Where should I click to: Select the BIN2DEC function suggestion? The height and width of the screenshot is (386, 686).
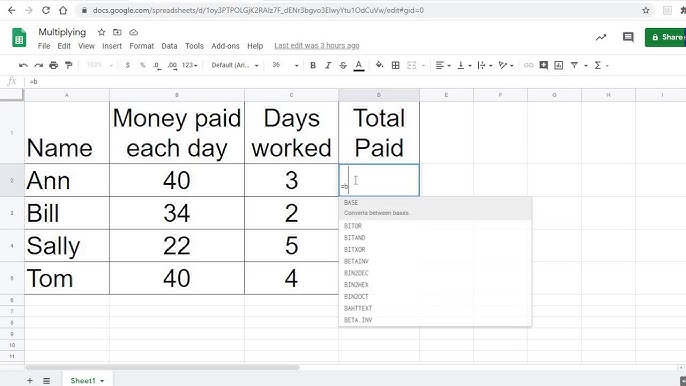[435, 273]
